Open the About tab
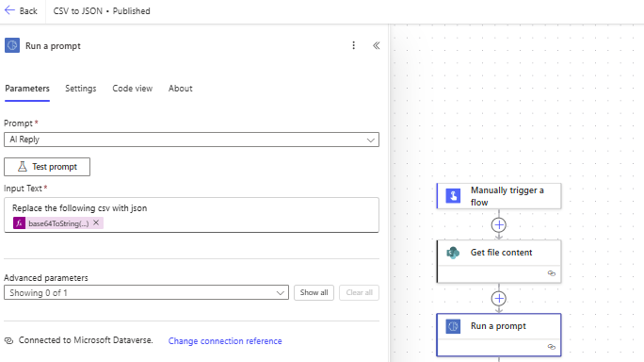 181,89
